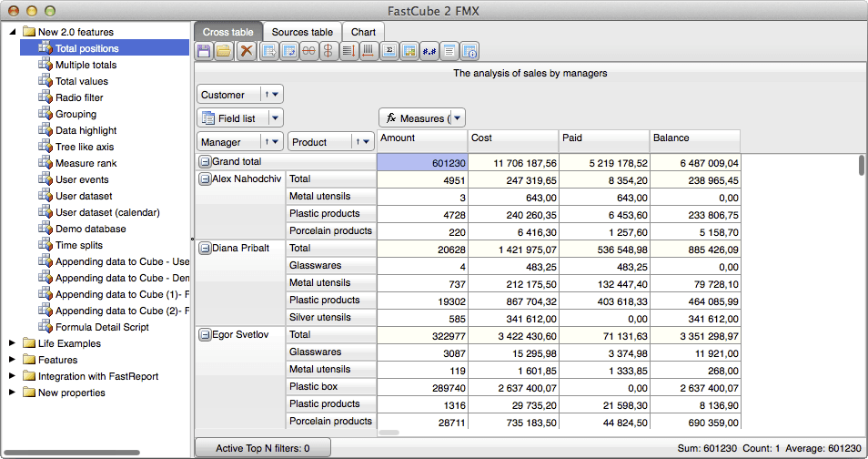Click the red X clear toolbar icon
This screenshot has height=459, width=868.
tap(247, 52)
